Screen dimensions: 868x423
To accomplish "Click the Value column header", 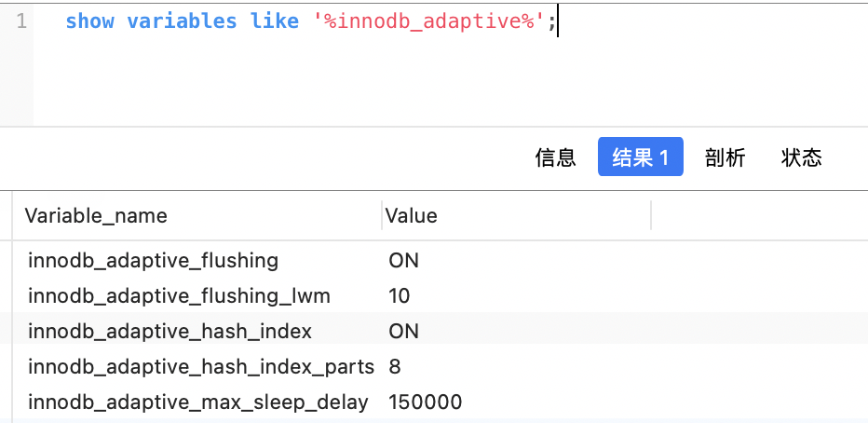I will [411, 215].
